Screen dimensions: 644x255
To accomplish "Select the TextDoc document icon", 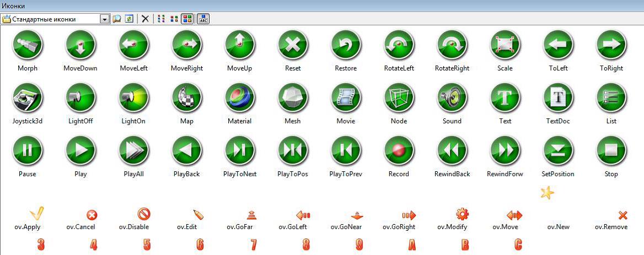I will 558,98.
